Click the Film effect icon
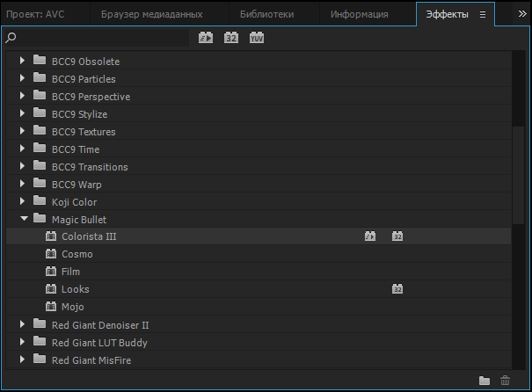532x392 pixels. pos(51,272)
